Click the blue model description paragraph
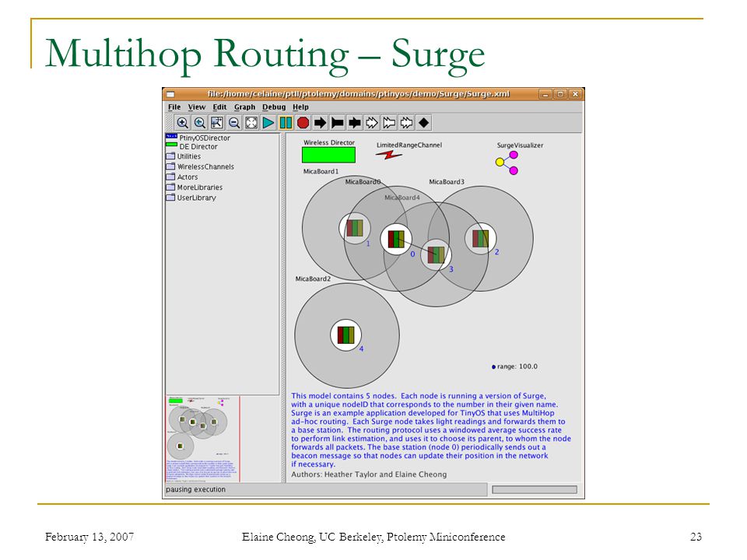747x560 pixels. pos(430,430)
